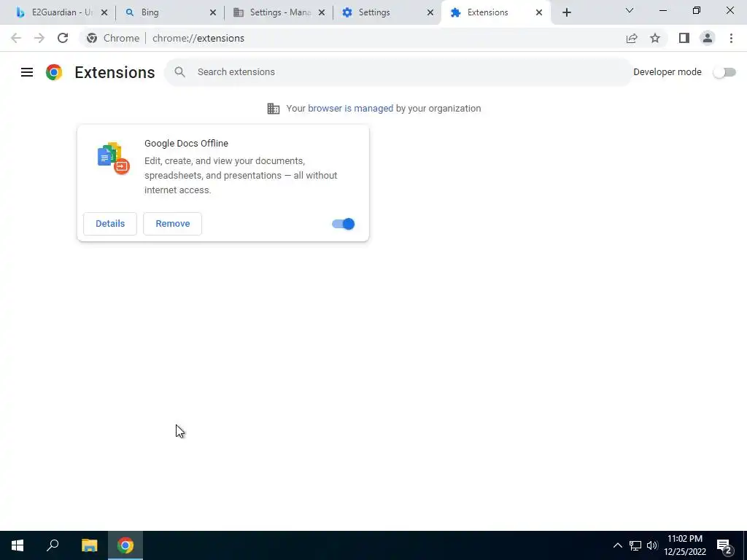Follow the 'browser is managed' link
747x560 pixels.
click(351, 109)
